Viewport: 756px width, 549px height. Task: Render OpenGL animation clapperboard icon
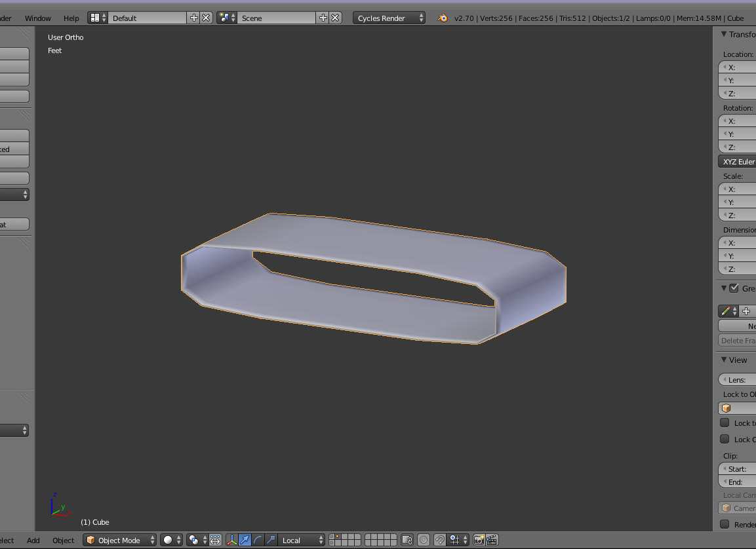(492, 540)
